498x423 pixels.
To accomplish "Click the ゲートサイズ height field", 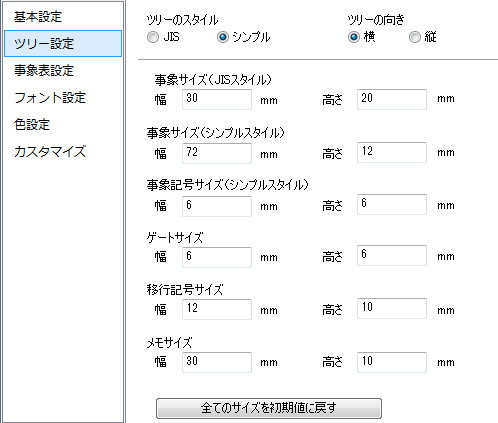I will click(x=392, y=255).
